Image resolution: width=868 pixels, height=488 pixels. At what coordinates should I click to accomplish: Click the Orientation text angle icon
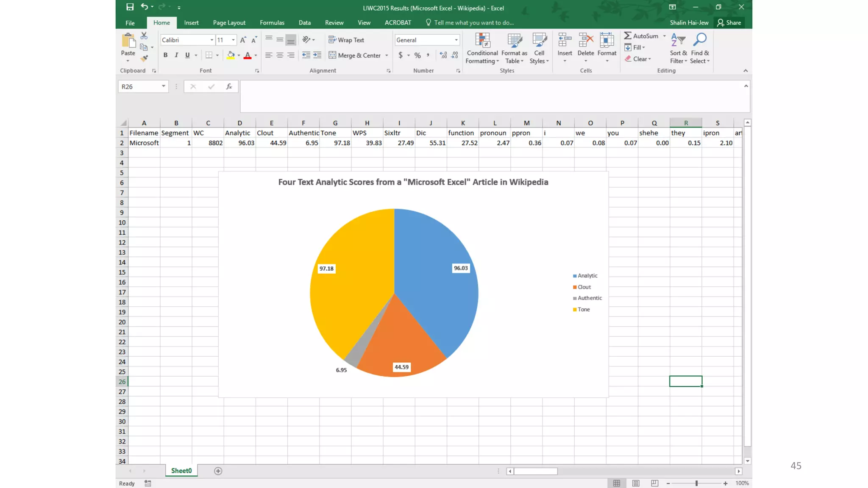pos(306,40)
